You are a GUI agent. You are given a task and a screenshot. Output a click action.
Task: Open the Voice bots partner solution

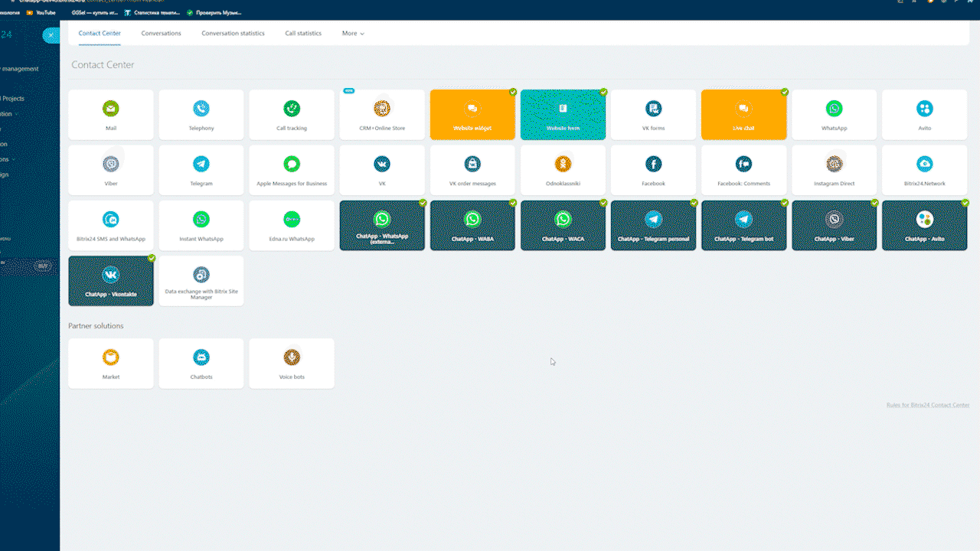tap(292, 364)
